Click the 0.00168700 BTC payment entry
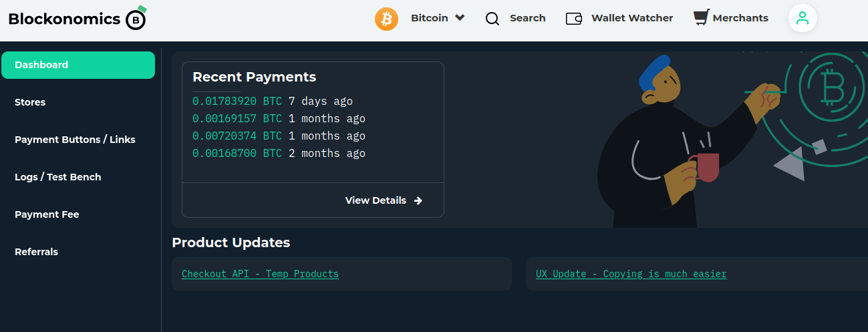Image resolution: width=868 pixels, height=332 pixels. tap(237, 154)
